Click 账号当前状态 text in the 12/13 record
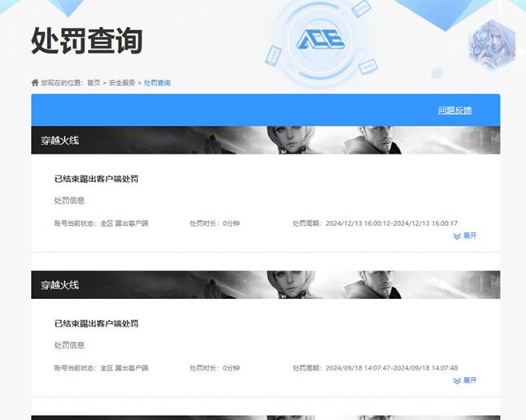Screen dimensions: 526x420 101,223
